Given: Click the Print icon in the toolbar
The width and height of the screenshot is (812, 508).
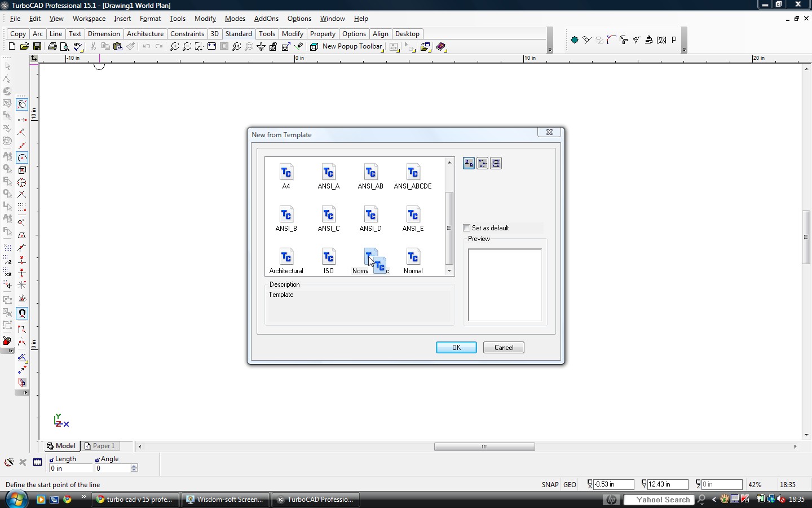Looking at the screenshot, I should (x=52, y=47).
